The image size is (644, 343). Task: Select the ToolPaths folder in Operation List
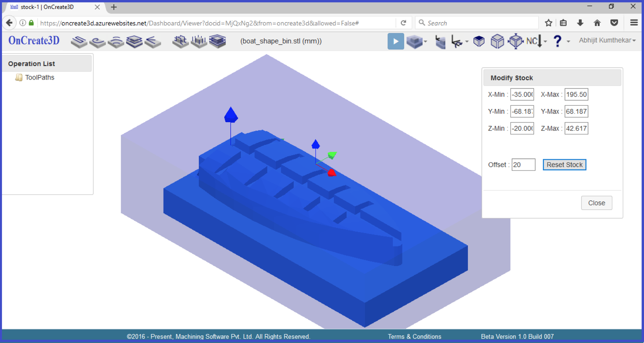point(39,77)
